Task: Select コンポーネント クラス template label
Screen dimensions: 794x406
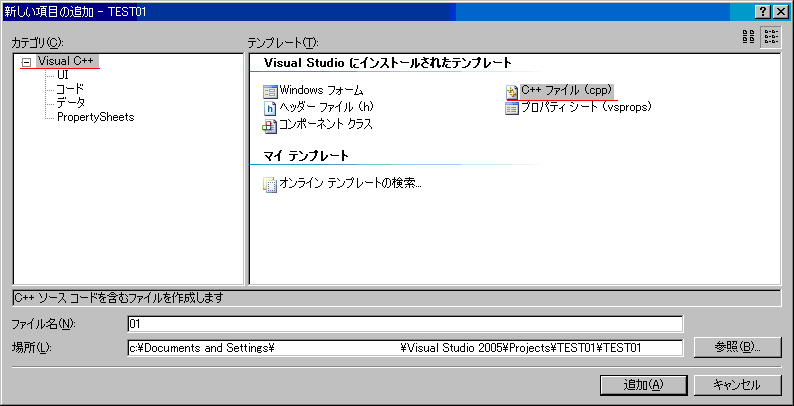Action: (x=326, y=124)
